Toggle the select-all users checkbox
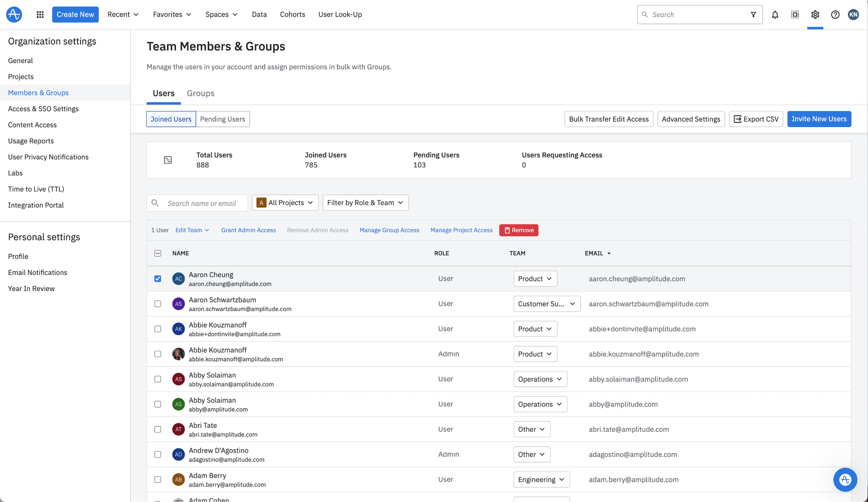The height and width of the screenshot is (502, 868). 158,253
